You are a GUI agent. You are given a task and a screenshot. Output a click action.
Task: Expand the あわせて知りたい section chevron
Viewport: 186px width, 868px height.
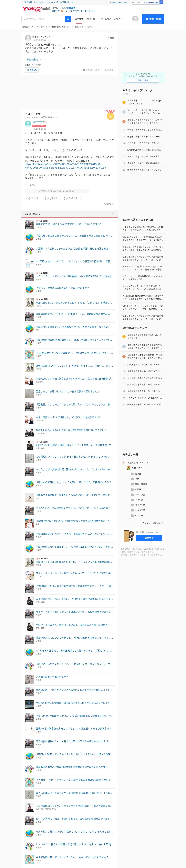[113, 214]
